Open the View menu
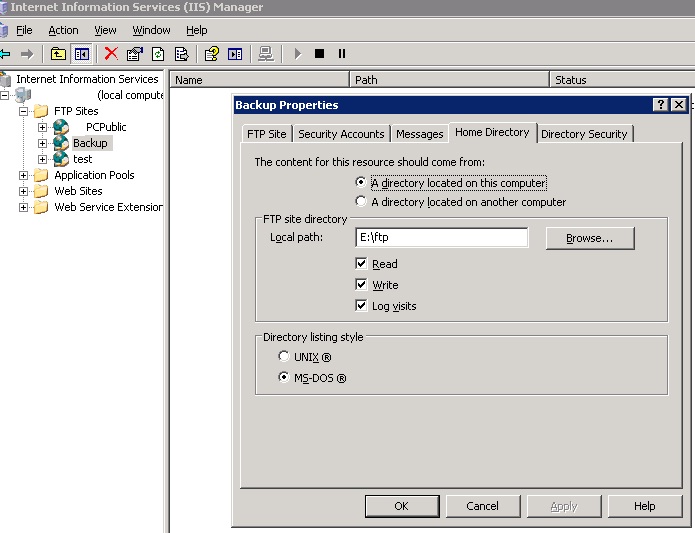The width and height of the screenshot is (695, 533). [105, 30]
